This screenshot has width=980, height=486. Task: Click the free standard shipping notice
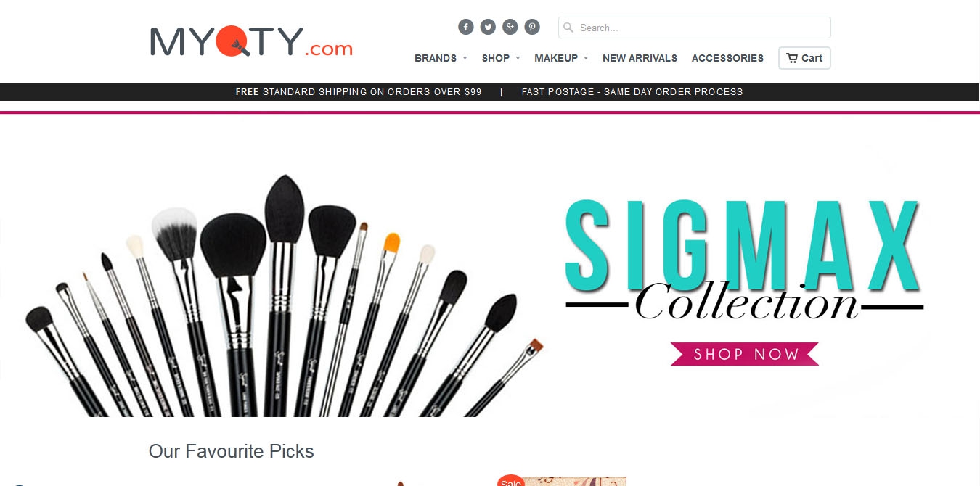(x=359, y=92)
